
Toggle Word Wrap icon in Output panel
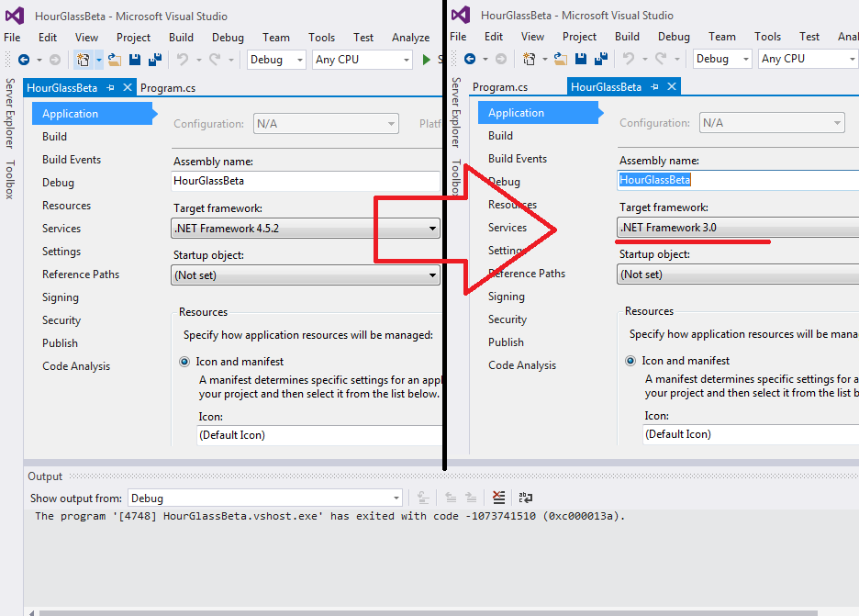525,498
